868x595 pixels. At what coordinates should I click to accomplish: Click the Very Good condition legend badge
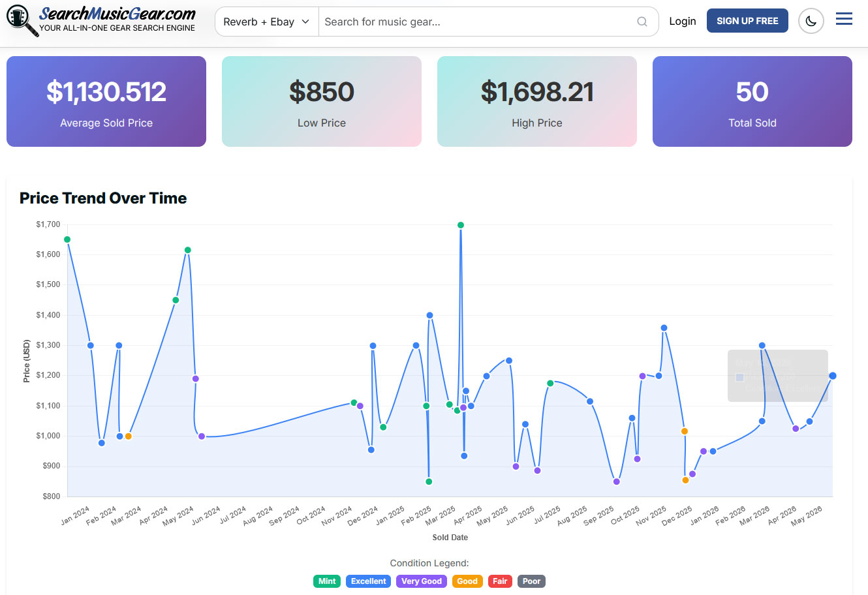(x=422, y=581)
